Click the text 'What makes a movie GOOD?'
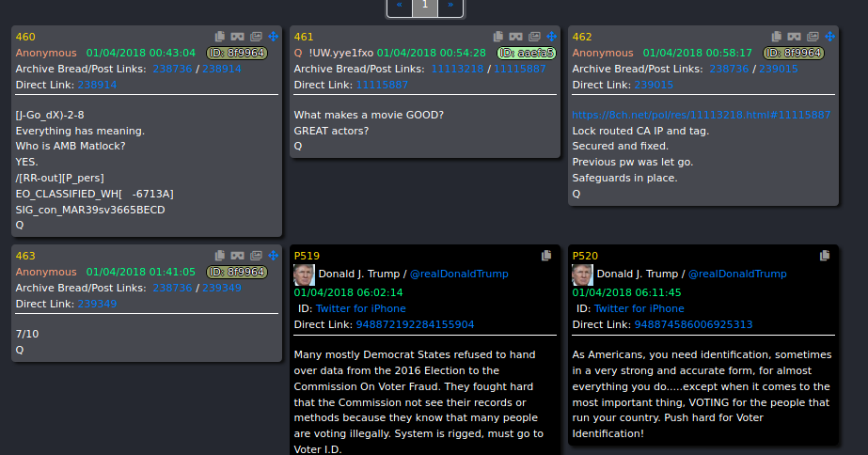 (x=369, y=115)
